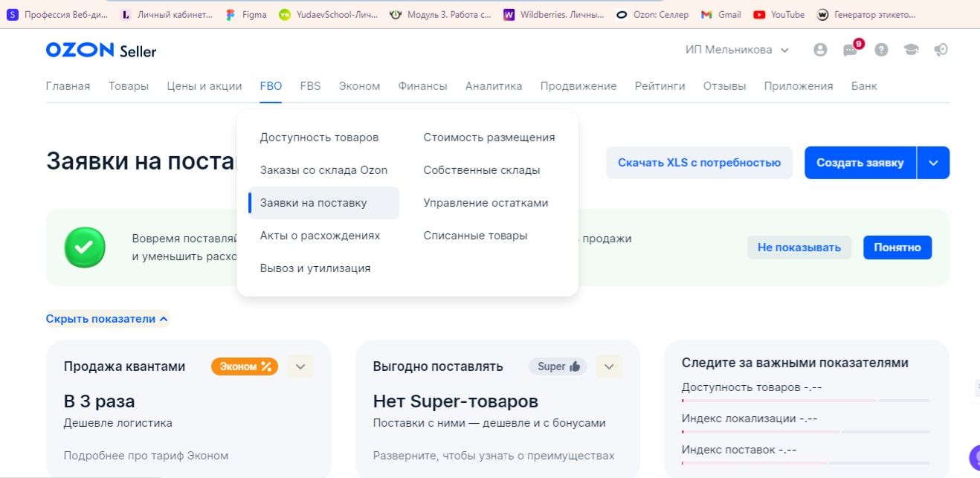This screenshot has height=478, width=980.
Task: Open YudaevSchool bookmark
Action: point(328,14)
